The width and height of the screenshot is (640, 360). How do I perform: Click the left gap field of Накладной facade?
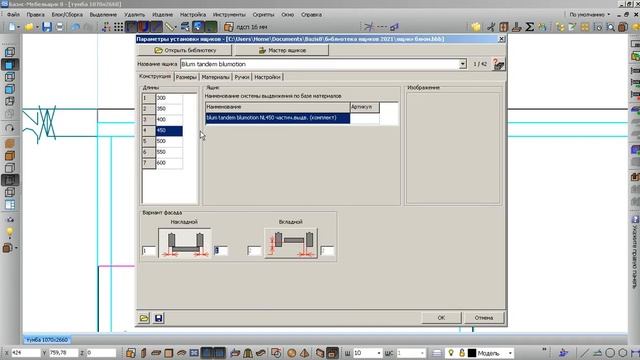coord(149,251)
